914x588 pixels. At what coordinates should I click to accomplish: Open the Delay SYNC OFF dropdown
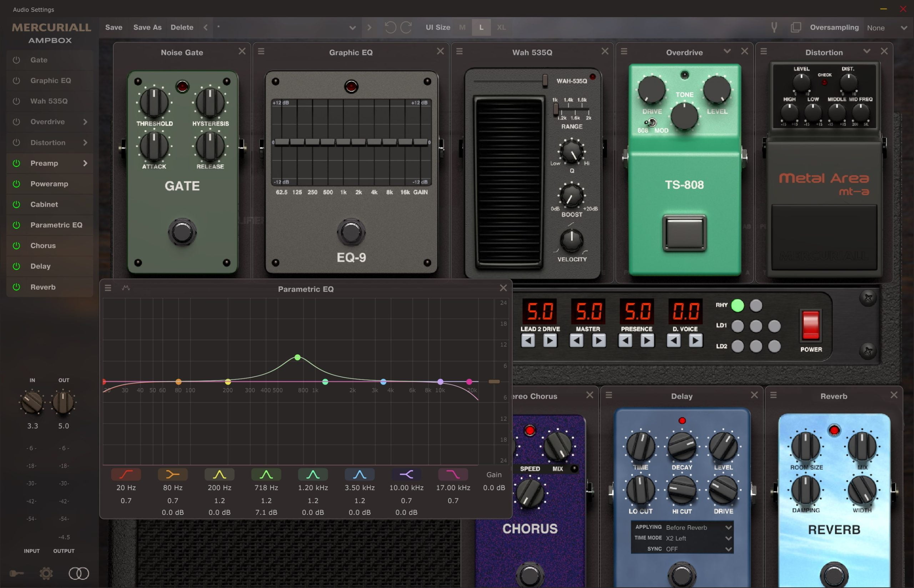pyautogui.click(x=699, y=549)
